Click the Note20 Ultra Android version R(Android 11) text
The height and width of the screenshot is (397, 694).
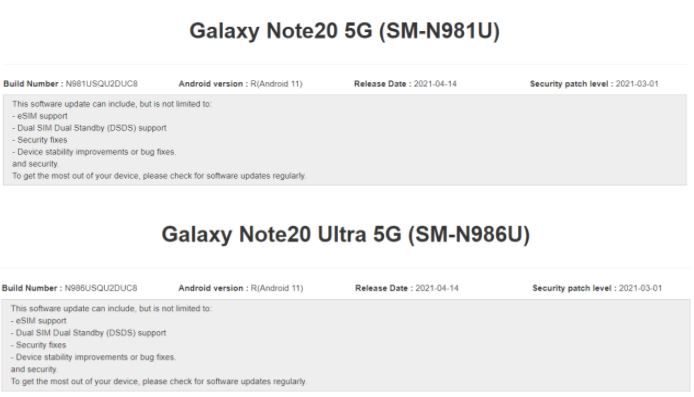pos(277,288)
